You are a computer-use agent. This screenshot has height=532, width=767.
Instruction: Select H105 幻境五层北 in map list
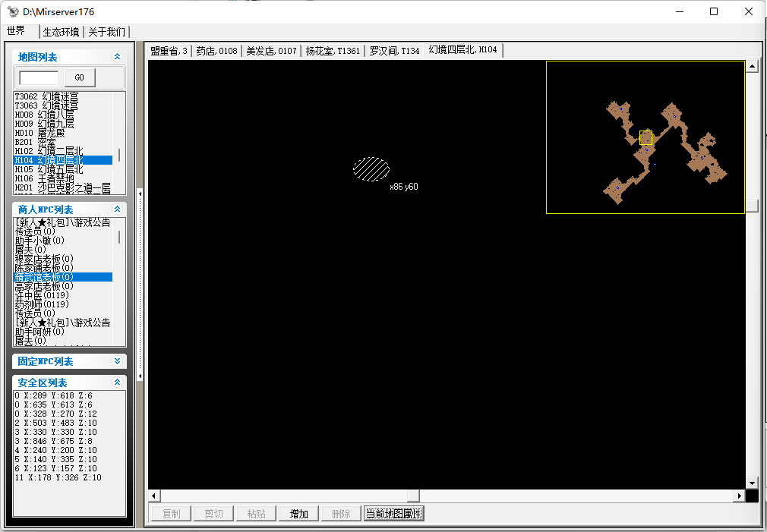click(x=62, y=169)
